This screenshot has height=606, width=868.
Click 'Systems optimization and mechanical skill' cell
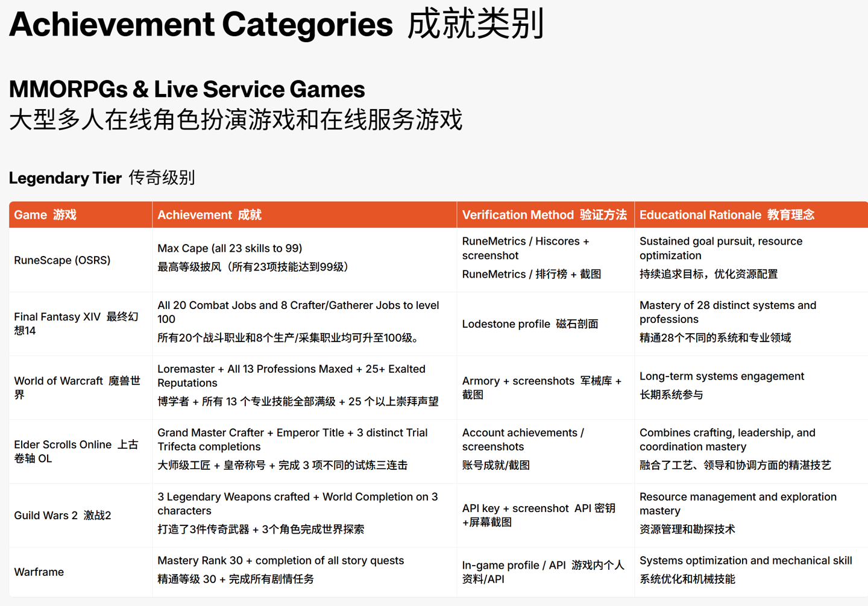pyautogui.click(x=751, y=572)
